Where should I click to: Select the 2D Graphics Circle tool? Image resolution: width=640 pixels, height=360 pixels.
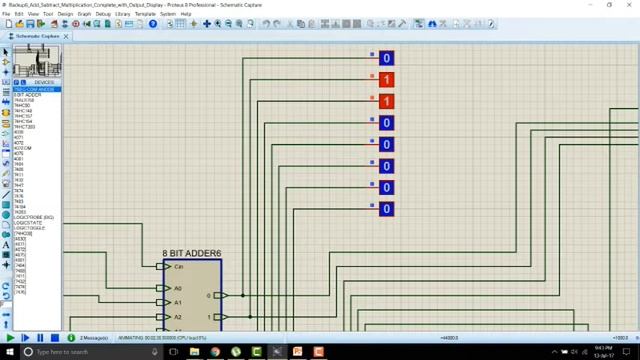pos(6,215)
